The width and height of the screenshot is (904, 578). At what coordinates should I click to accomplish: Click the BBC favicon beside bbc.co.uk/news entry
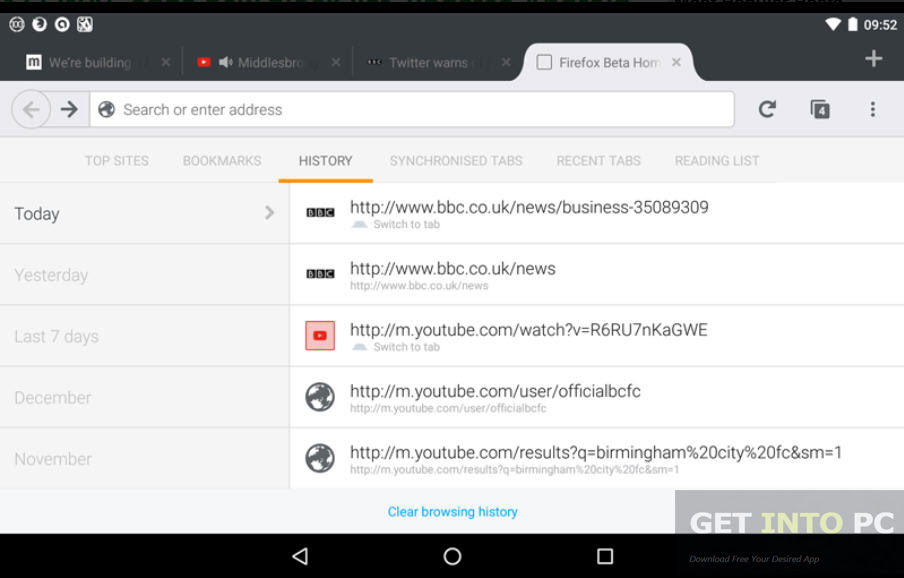tap(320, 274)
